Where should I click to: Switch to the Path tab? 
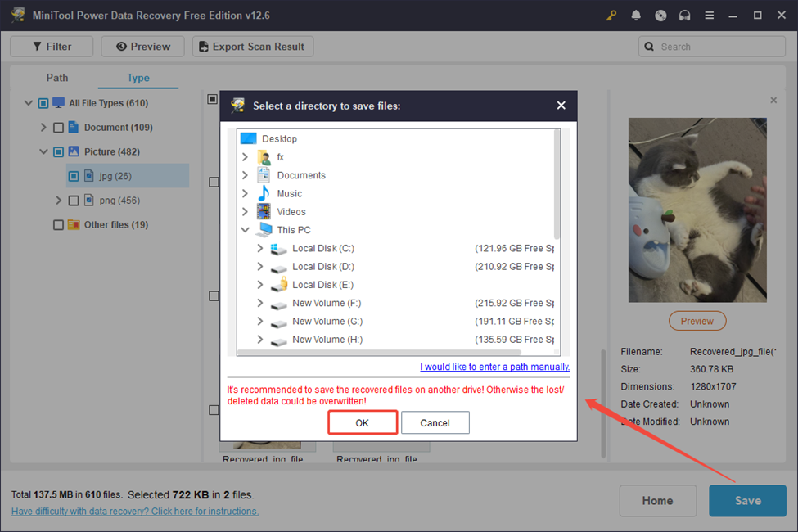click(57, 78)
